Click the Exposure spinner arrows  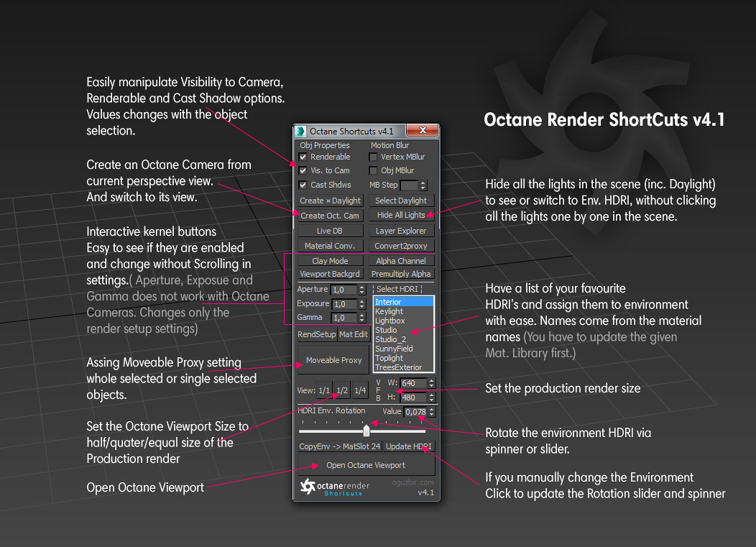tap(362, 304)
